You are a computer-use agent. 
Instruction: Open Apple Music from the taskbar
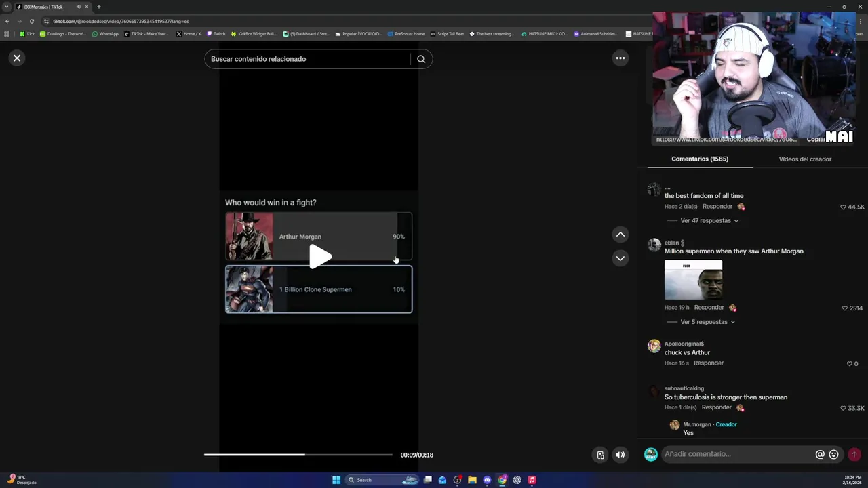[x=532, y=480]
